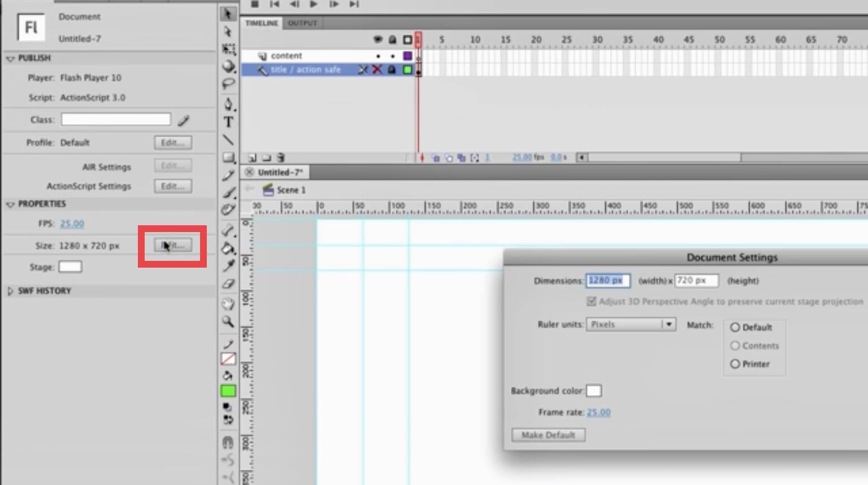This screenshot has height=485, width=868.
Task: Click the Profile Edit button
Action: coord(173,143)
